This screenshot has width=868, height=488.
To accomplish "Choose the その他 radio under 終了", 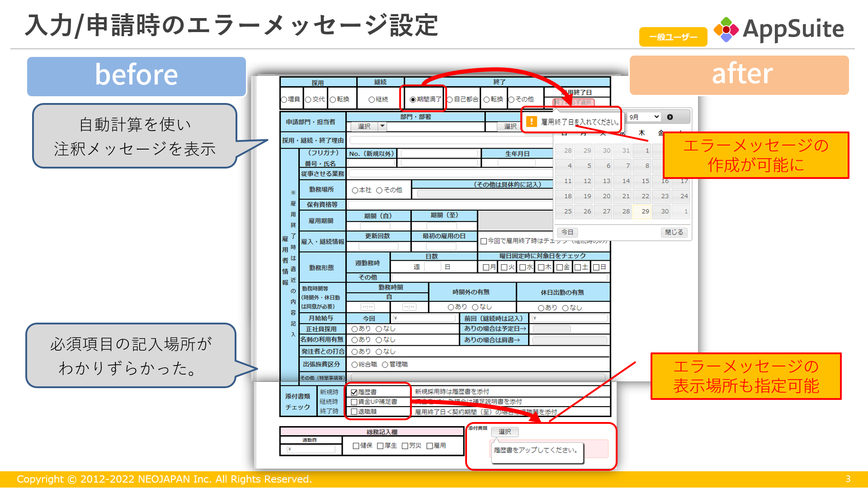I will point(511,99).
